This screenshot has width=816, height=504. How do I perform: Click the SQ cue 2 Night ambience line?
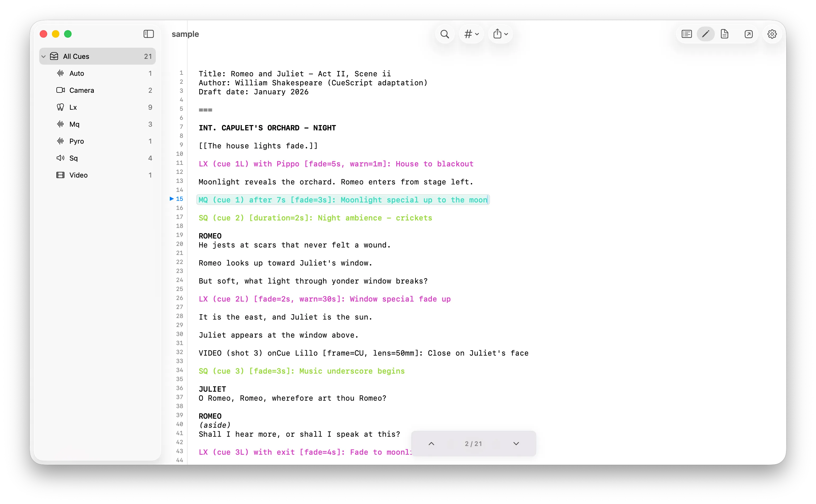315,218
